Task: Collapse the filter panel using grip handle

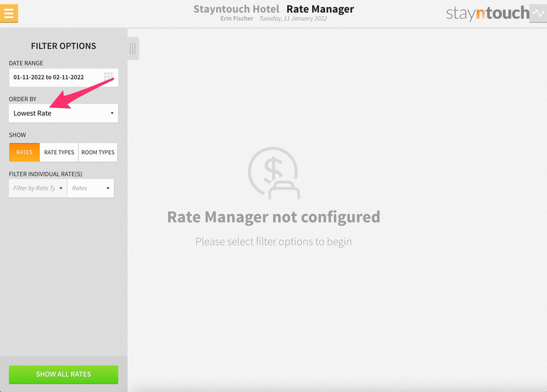Action: coord(133,49)
